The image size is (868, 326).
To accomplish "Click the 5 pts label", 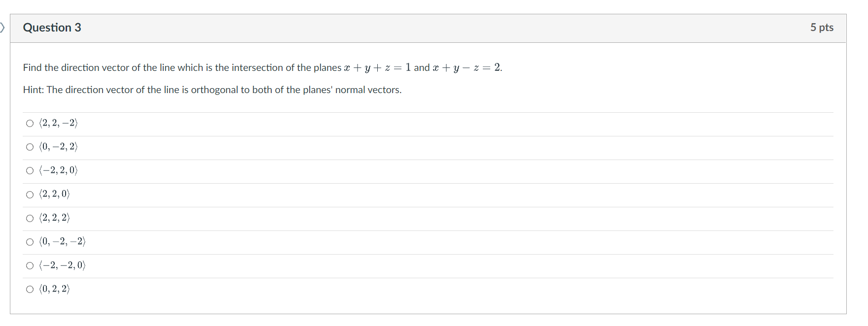I will click(822, 28).
